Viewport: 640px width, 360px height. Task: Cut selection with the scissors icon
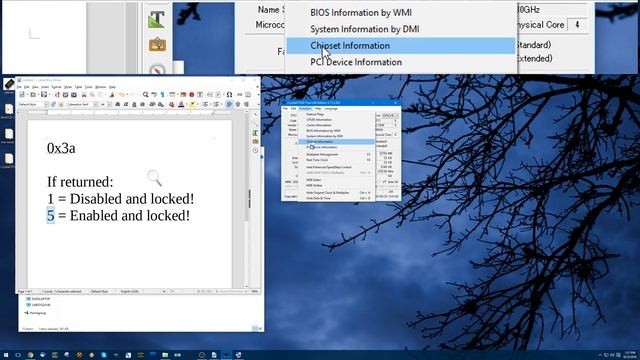(84, 94)
